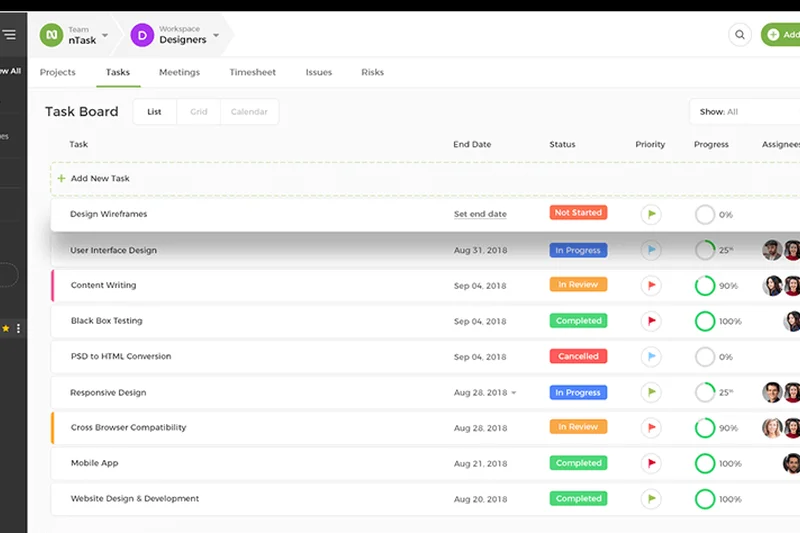Switch to Calendar view
The height and width of the screenshot is (533, 800).
point(249,112)
